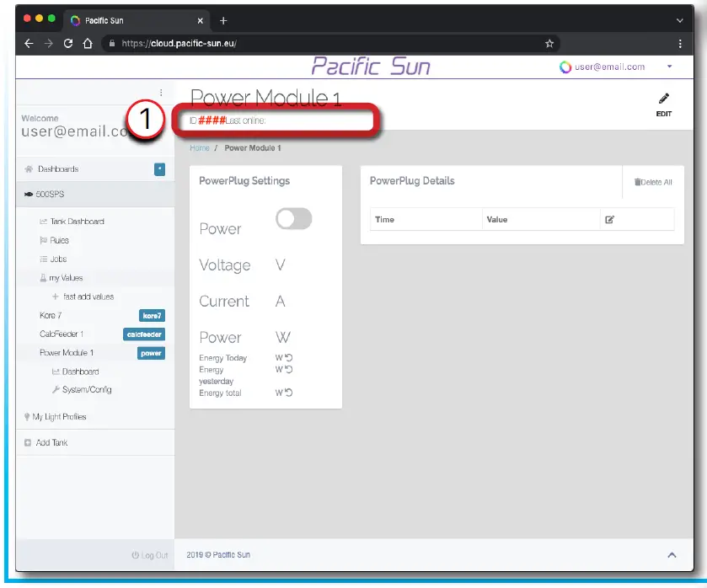Reload the Pacific Sun page

click(x=68, y=43)
